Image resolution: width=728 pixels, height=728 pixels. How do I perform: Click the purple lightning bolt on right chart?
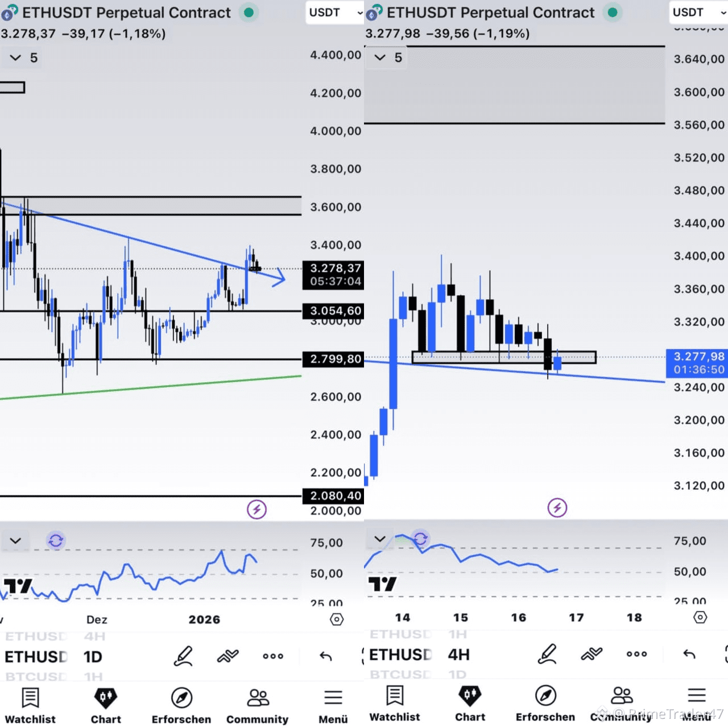[557, 507]
